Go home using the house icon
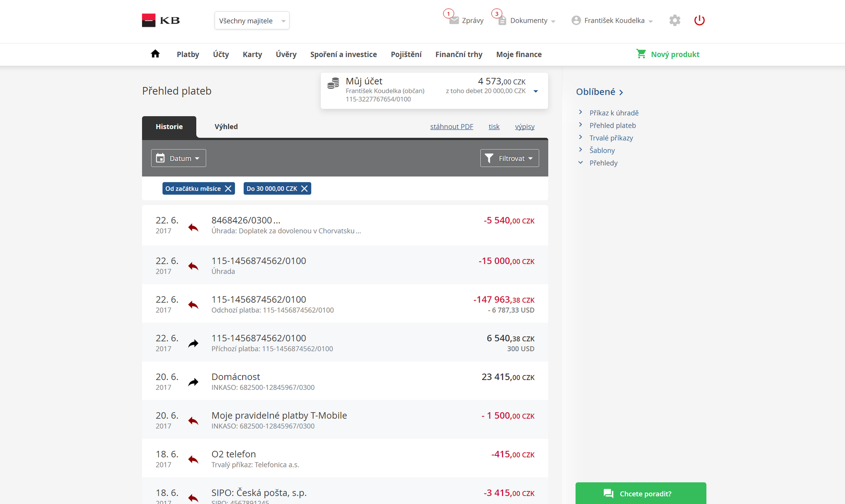The height and width of the screenshot is (504, 845). coord(155,54)
